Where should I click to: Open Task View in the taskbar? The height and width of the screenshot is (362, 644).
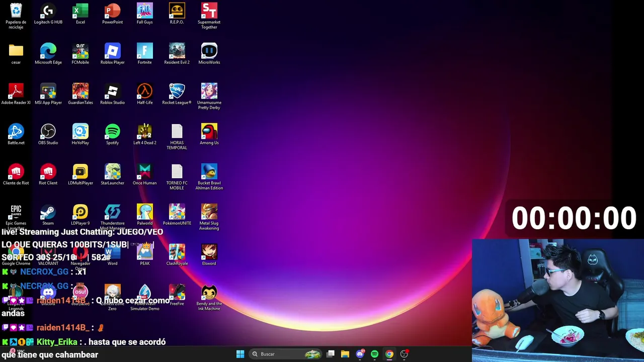(331, 354)
